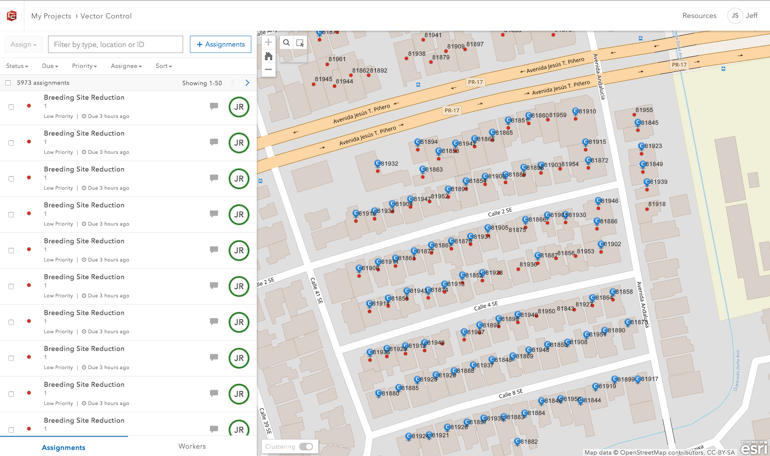Select blue map pin labeled 81845
The width and height of the screenshot is (770, 456).
(x=638, y=122)
